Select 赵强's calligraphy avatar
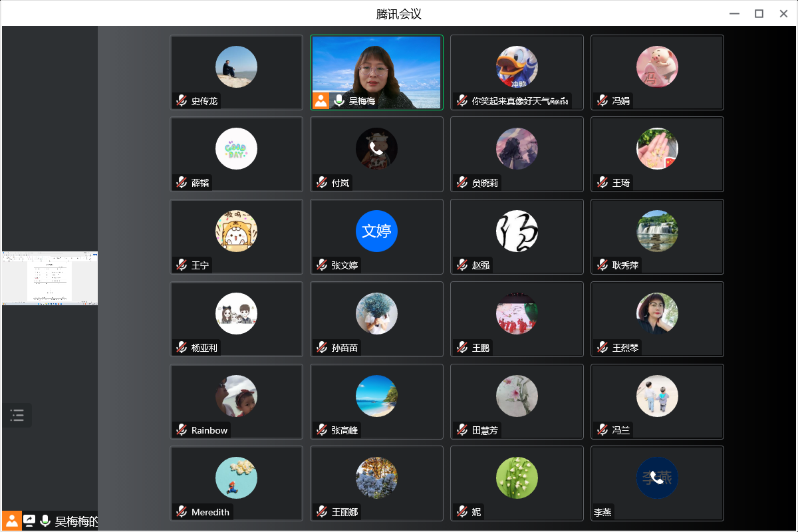The width and height of the screenshot is (798, 532). 517,231
